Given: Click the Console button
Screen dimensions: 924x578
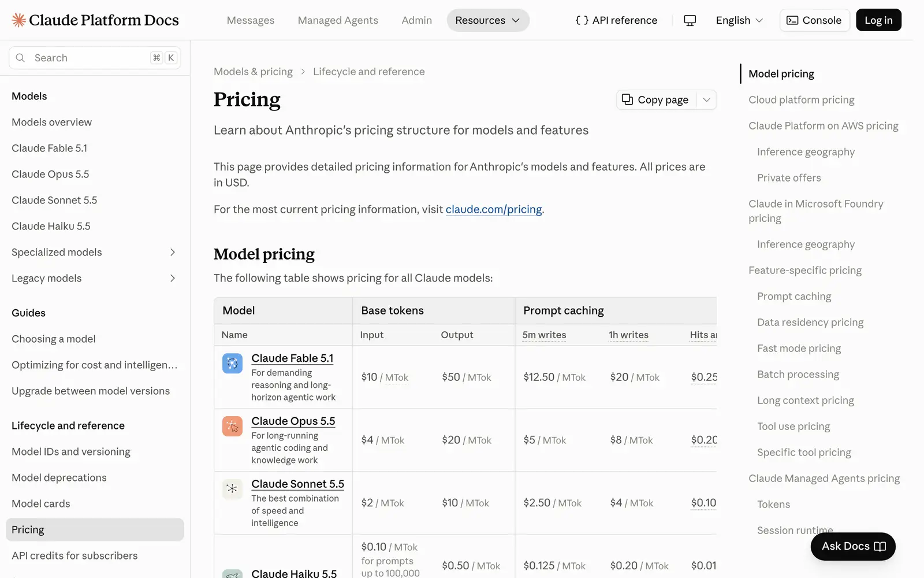Looking at the screenshot, I should pos(814,20).
